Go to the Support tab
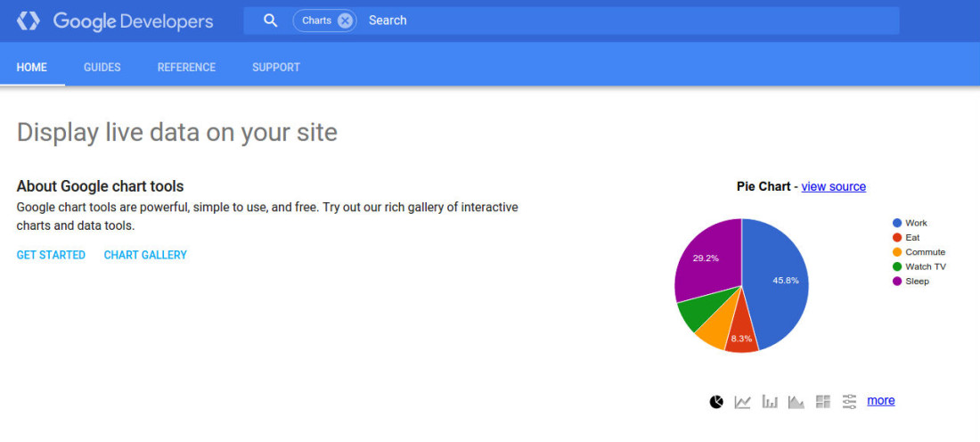Viewport: 980px width, 442px height. click(x=276, y=68)
